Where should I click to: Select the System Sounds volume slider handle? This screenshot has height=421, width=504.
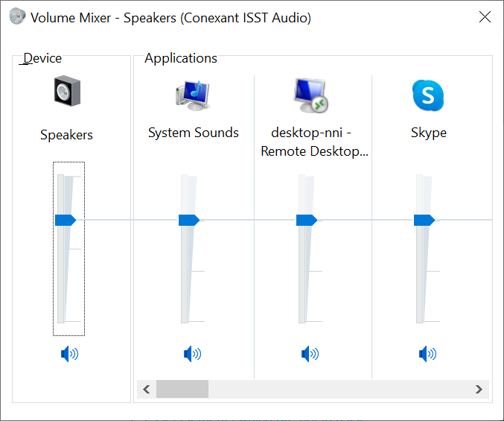coord(188,220)
